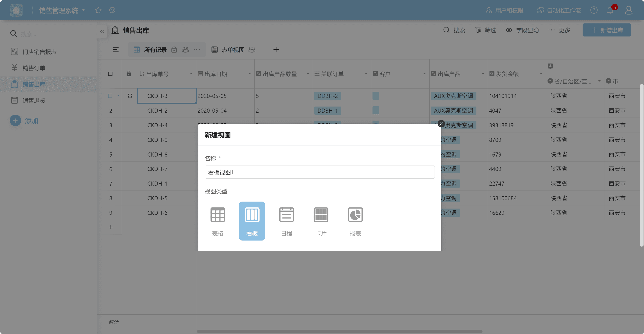The image size is (644, 334).
Task: Click the share people icon on 所有记录
Action: point(185,50)
